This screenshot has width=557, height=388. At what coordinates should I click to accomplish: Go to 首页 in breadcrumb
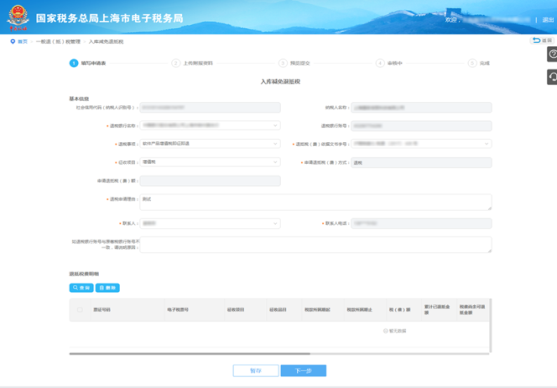22,42
